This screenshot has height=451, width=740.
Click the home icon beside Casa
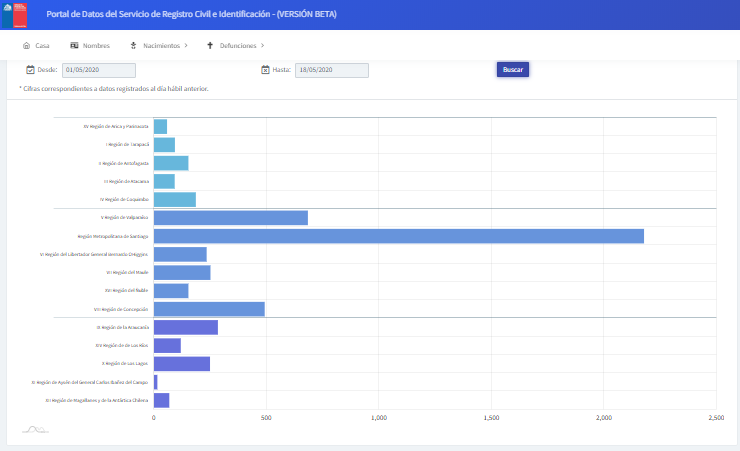[x=26, y=45]
